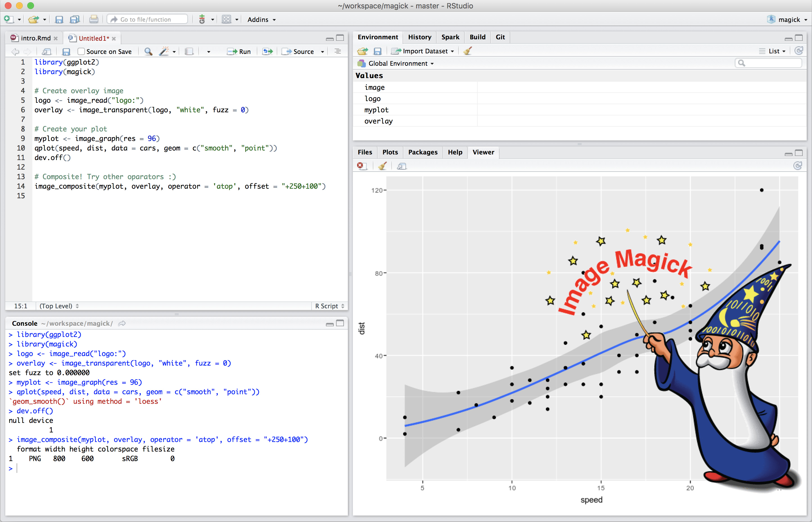Screen dimensions: 812x522
Task: Refresh the Environment pane
Action: (x=799, y=51)
